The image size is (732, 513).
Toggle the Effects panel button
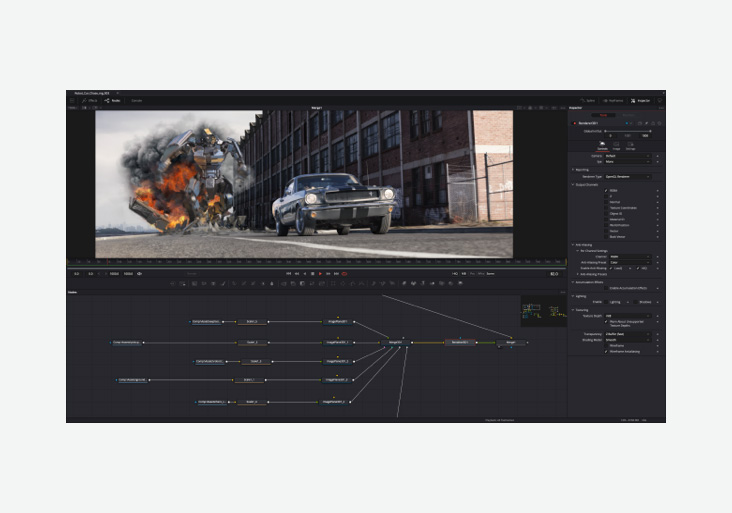point(90,100)
